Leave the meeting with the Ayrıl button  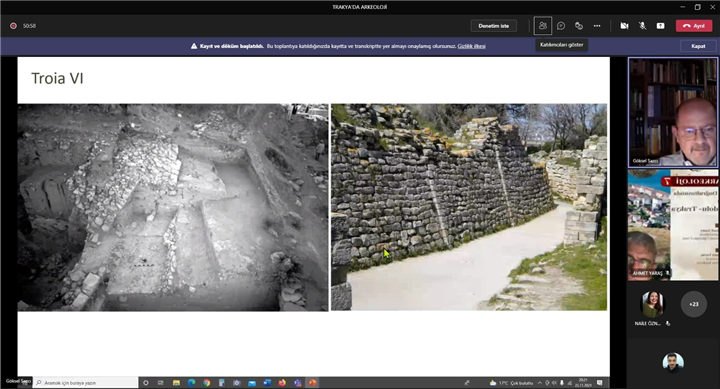click(x=694, y=26)
